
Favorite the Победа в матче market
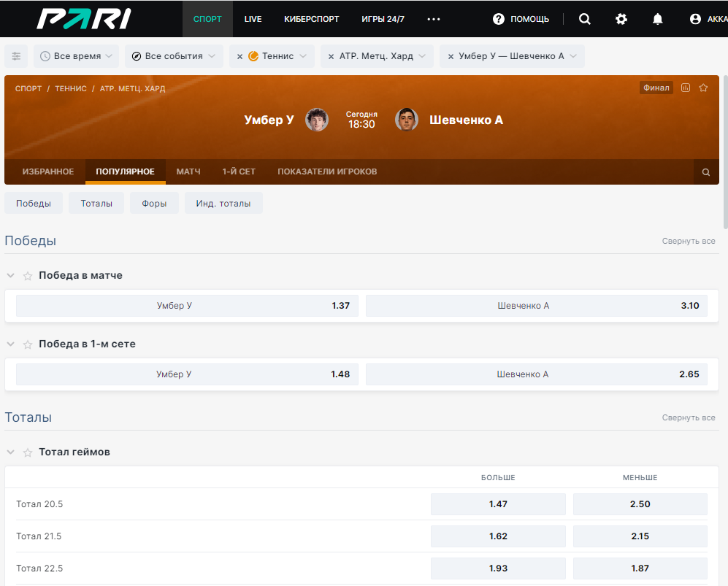click(28, 276)
